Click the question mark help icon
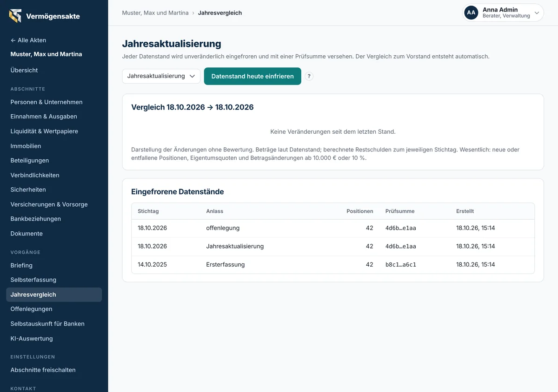Viewport: 558px width, 392px height. coord(309,77)
